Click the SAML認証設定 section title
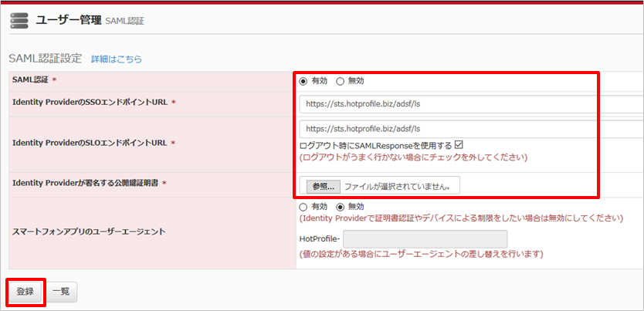The width and height of the screenshot is (644, 311). (45, 59)
